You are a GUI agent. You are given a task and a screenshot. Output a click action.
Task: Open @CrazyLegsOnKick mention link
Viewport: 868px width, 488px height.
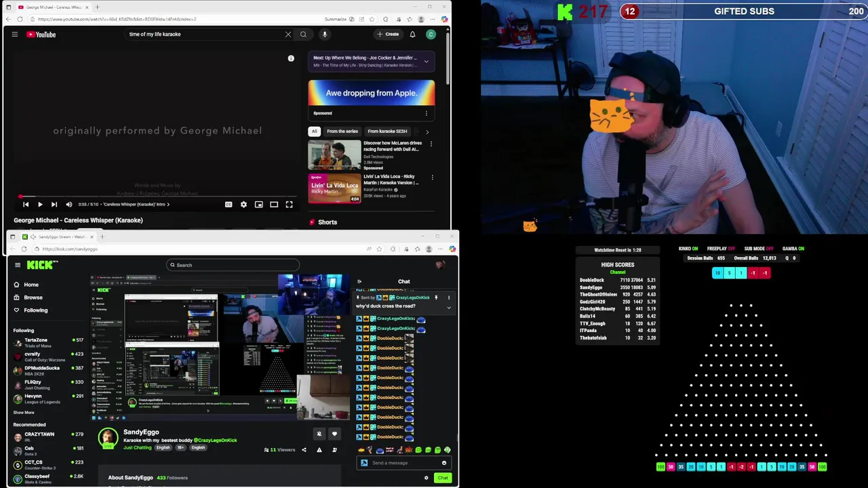215,441
